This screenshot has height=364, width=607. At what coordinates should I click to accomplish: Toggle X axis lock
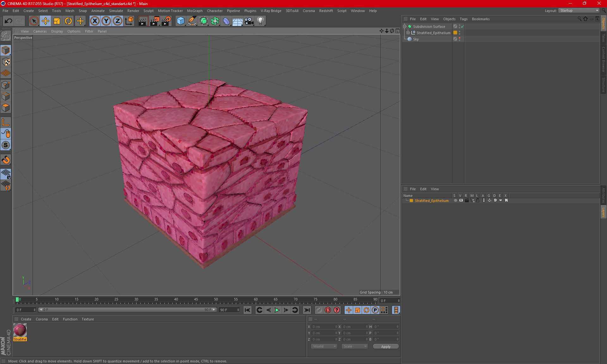pyautogui.click(x=95, y=21)
